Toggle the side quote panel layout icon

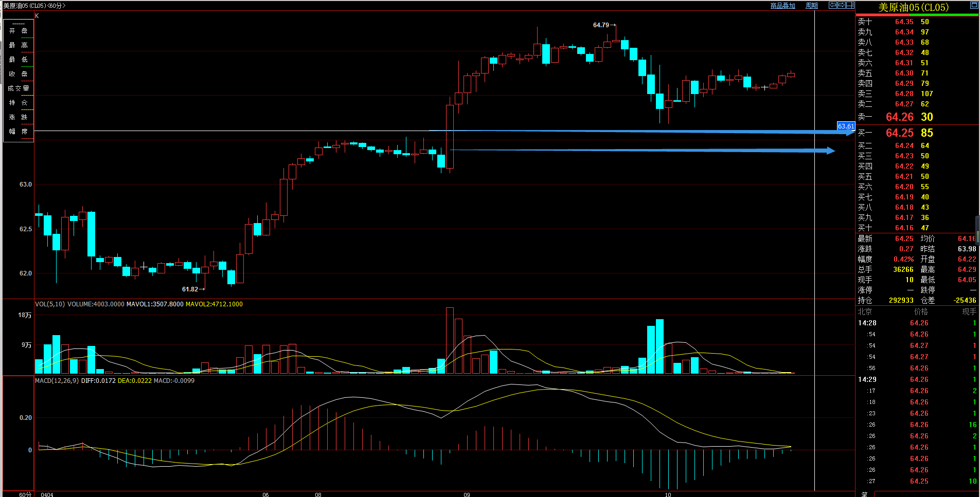pos(850,5)
